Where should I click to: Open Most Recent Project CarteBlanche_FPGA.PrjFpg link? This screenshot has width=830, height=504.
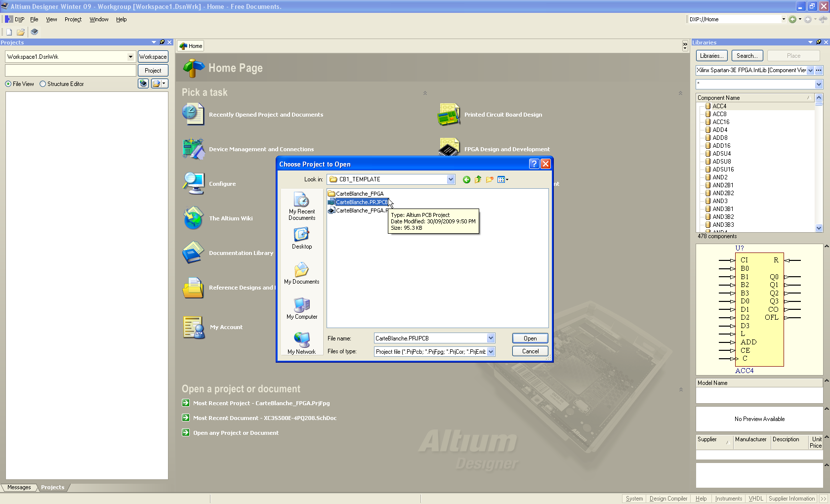(261, 403)
